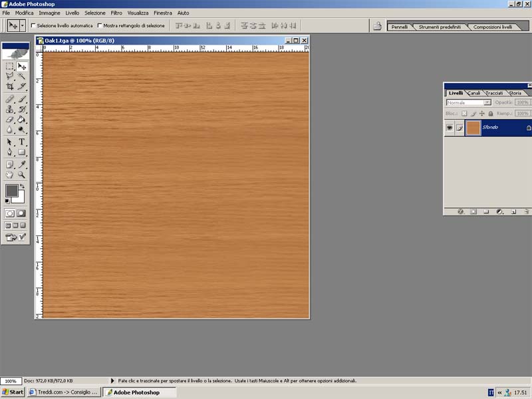Enable Selezione livello automatica checkbox
The image size is (532, 399).
pos(33,26)
